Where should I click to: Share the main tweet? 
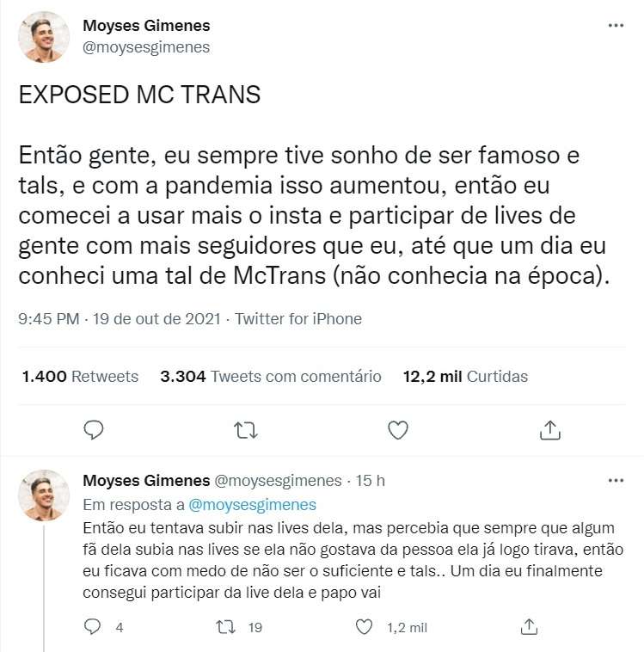[549, 429]
